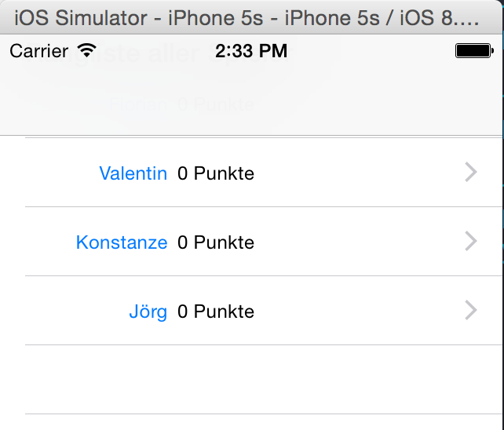Screen dimensions: 504x430
Task: Select the blue Jörg player name
Action: 148,312
